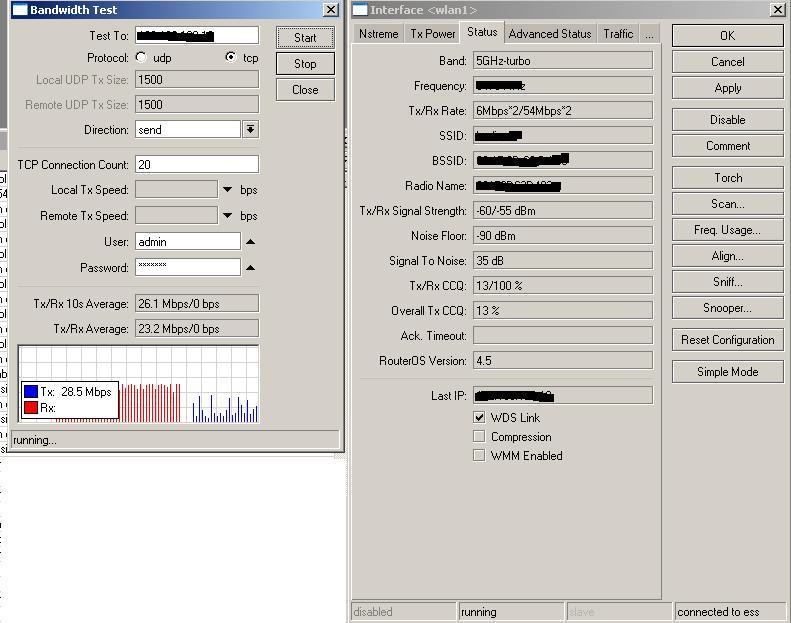
Task: Collapse the Password field arrow
Action: pos(250,268)
